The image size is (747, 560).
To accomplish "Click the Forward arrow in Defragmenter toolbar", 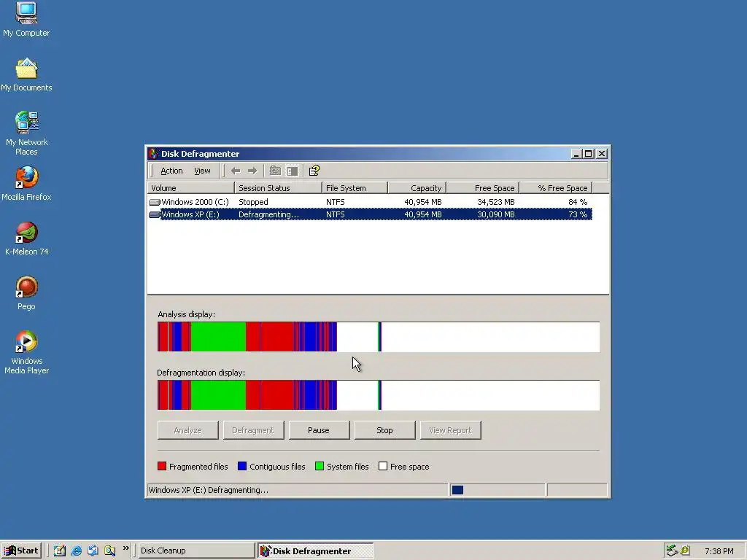I will (x=252, y=171).
